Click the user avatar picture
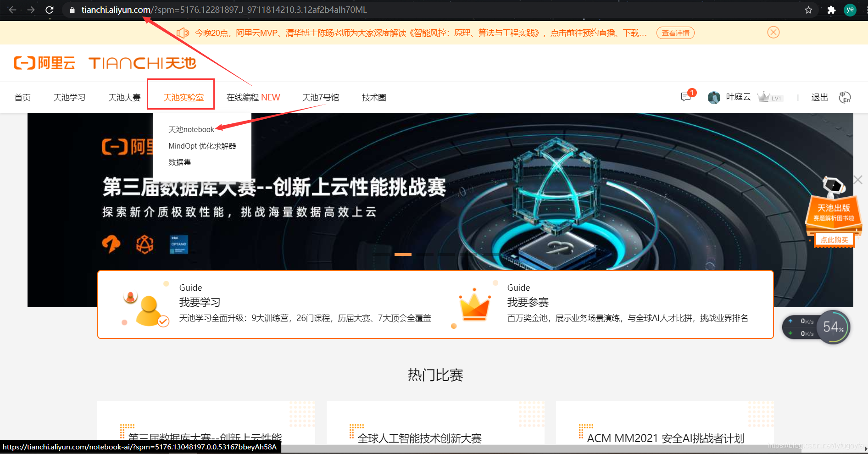 (714, 97)
